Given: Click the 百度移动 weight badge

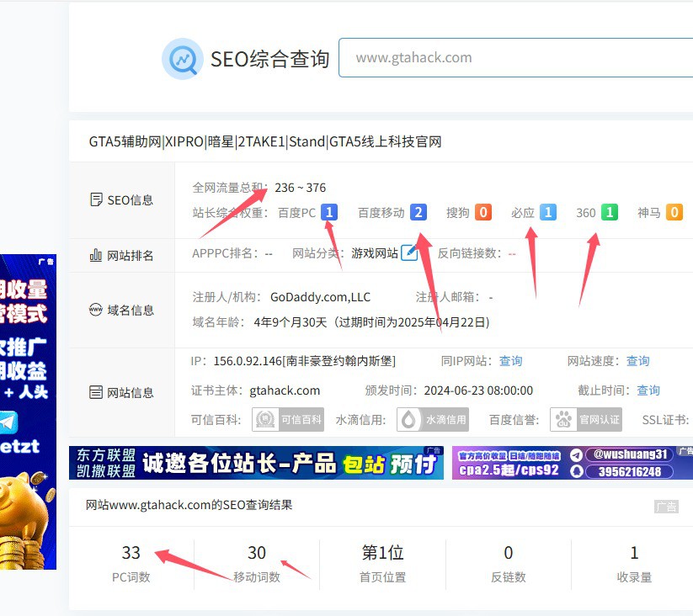Looking at the screenshot, I should [418, 213].
